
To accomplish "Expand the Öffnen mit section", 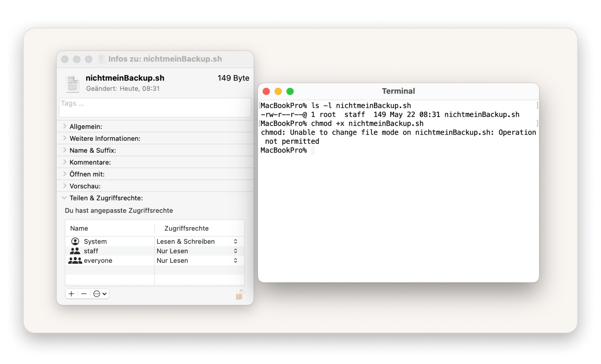I will point(64,174).
